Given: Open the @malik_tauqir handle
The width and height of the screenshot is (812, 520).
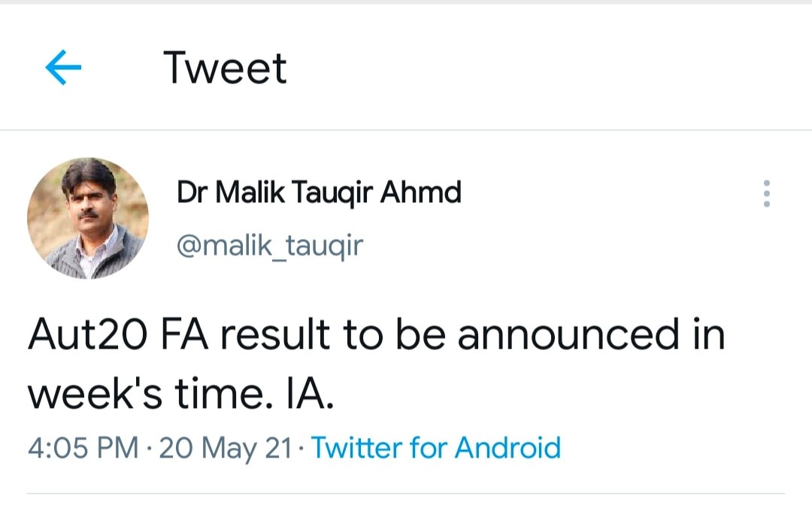Looking at the screenshot, I should pos(270,245).
